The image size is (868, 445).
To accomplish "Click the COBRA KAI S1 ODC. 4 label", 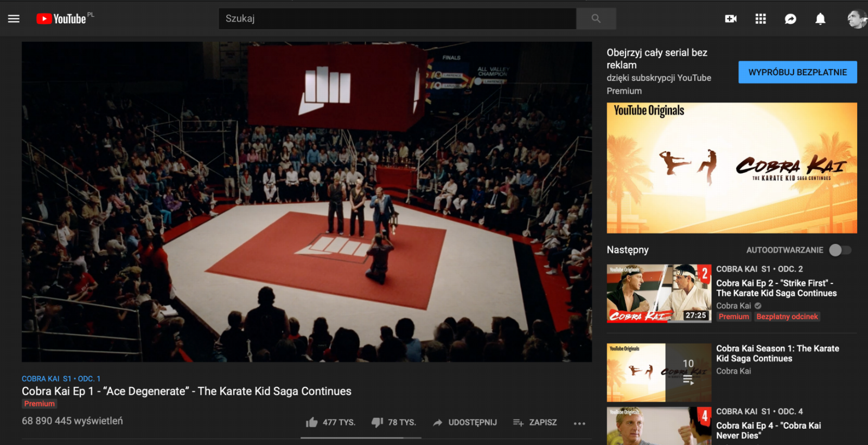I will (759, 411).
